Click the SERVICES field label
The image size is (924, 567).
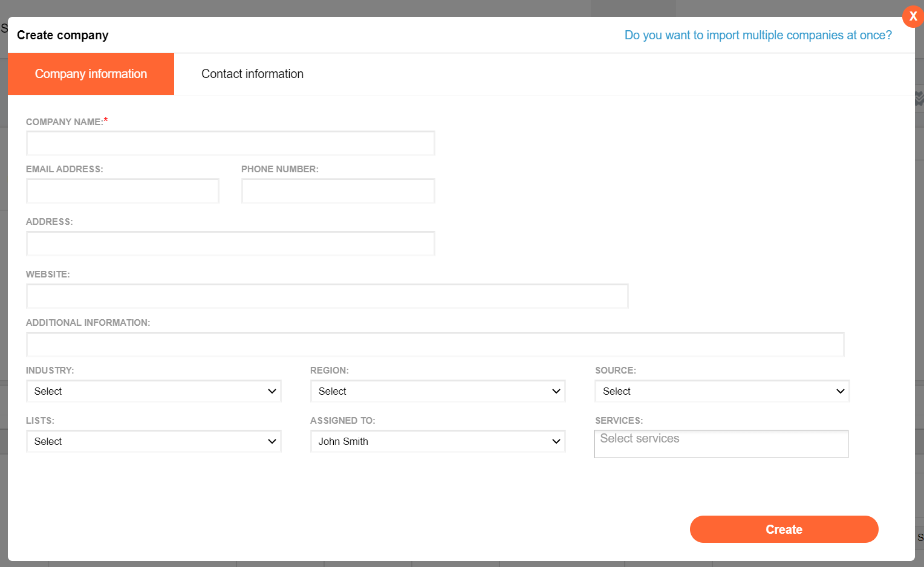tap(619, 421)
